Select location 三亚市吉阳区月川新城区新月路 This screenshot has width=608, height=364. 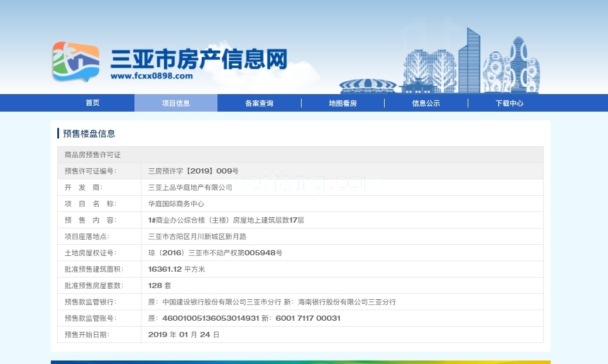click(x=197, y=237)
